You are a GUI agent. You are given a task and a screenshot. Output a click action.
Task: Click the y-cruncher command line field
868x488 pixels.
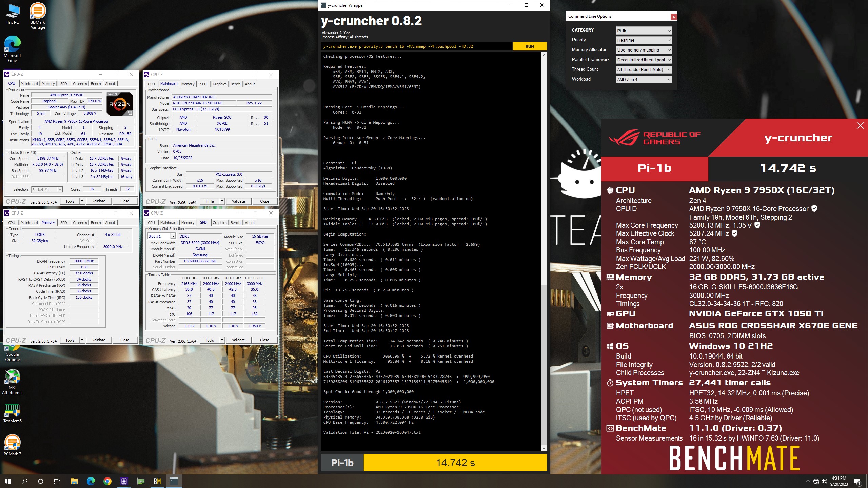[416, 46]
